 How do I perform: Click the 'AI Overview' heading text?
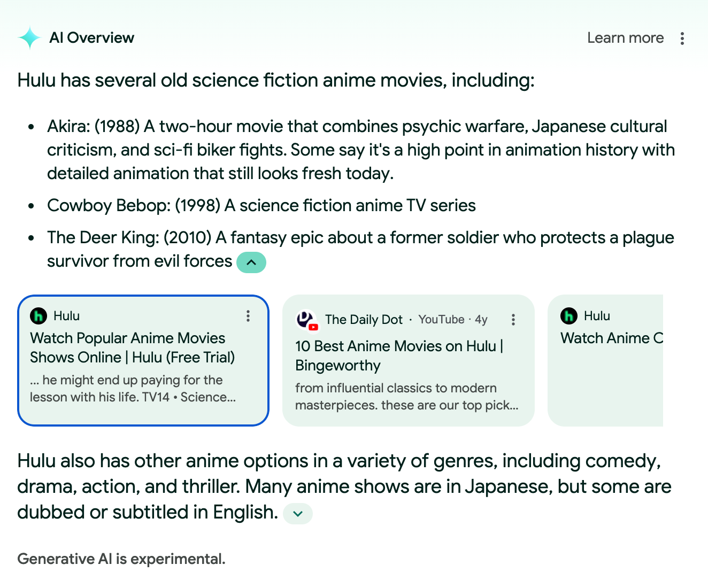pos(92,38)
